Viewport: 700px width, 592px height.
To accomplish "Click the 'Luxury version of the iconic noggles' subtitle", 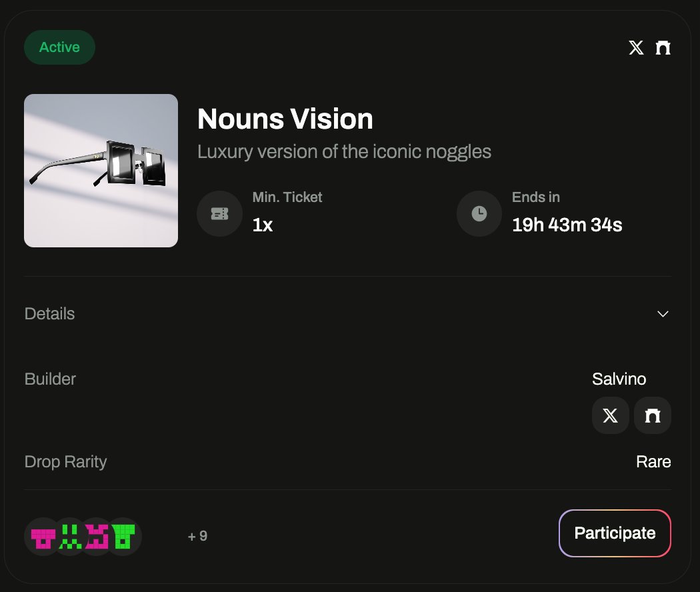I will [344, 152].
